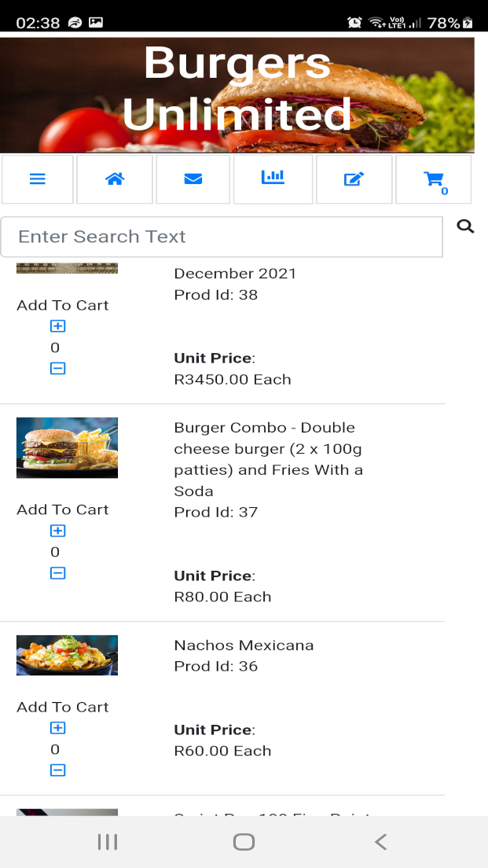Screen dimensions: 488x868
Task: Tap the Android recent apps button
Action: pos(108,842)
